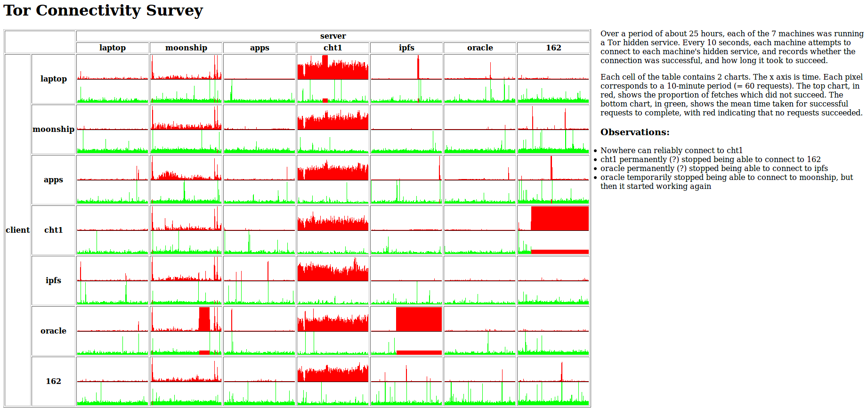Click the chart for client 162, server 162
868x416 pixels.
coord(553,381)
